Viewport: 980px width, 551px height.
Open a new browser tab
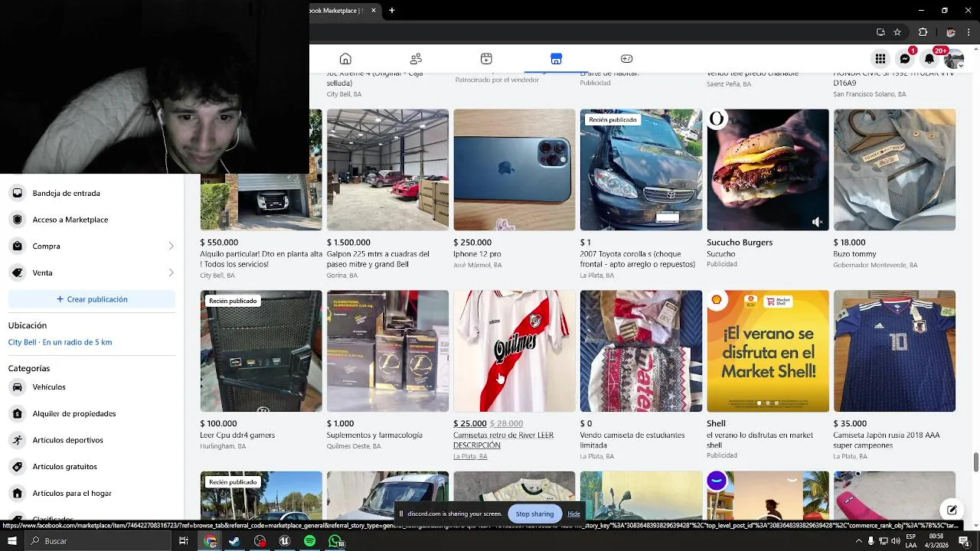coord(391,11)
